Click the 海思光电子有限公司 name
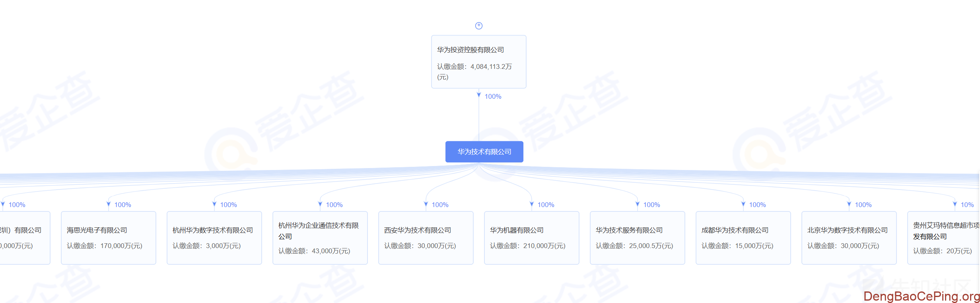 [97, 230]
